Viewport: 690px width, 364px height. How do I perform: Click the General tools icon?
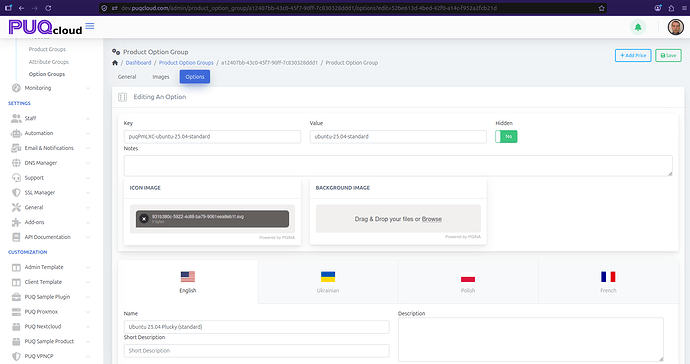tap(16, 207)
